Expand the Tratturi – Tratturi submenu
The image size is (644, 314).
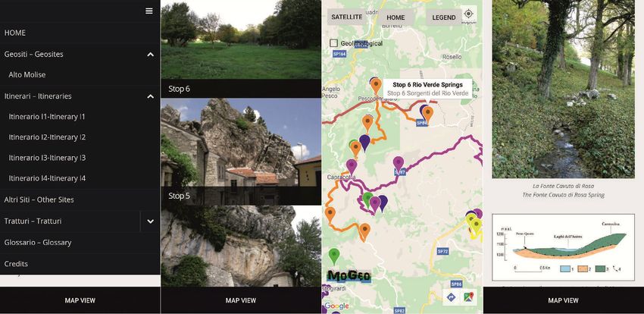[x=150, y=221]
